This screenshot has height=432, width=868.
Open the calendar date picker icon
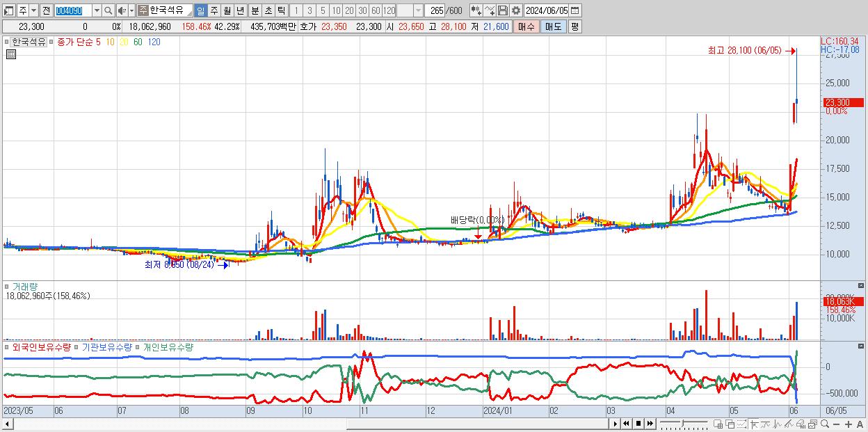point(575,10)
